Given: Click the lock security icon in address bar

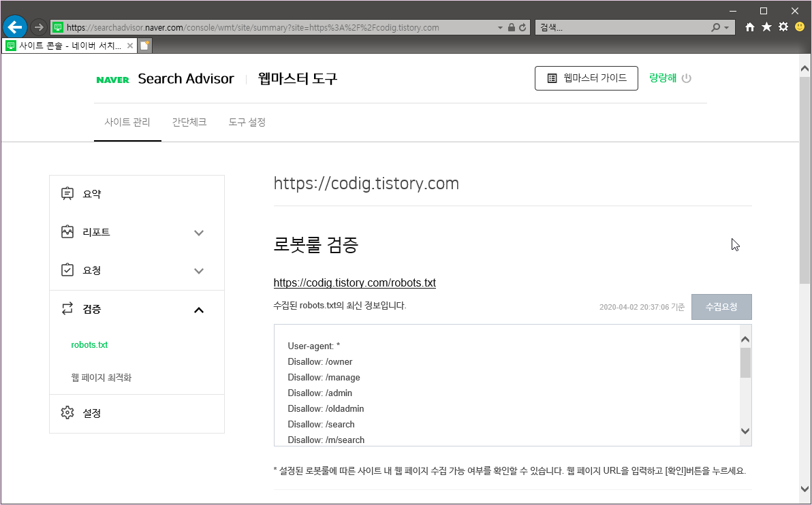Looking at the screenshot, I should pyautogui.click(x=512, y=27).
